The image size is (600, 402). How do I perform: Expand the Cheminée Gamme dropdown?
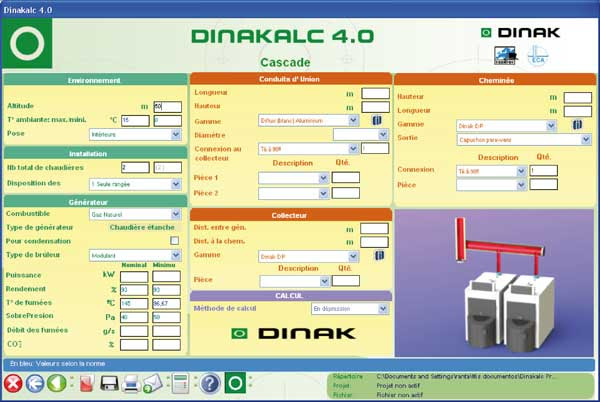click(506, 125)
